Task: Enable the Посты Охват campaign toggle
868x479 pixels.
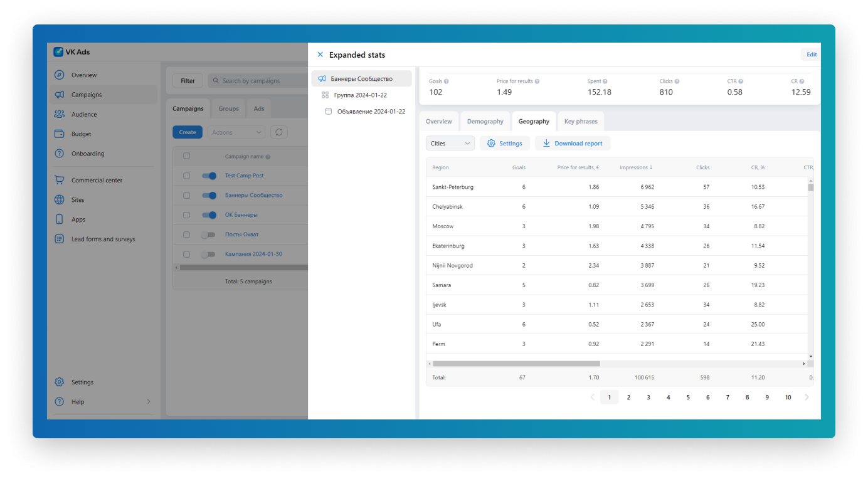Action: coord(209,234)
